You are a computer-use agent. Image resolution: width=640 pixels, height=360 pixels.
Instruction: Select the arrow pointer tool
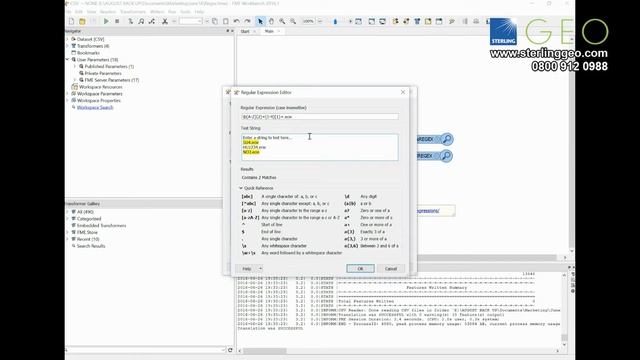click(260, 21)
